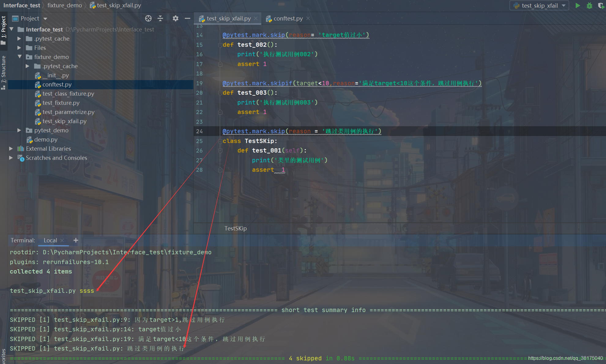The height and width of the screenshot is (364, 606).
Task: Click the conftest.py tab file icon
Action: tap(269, 19)
